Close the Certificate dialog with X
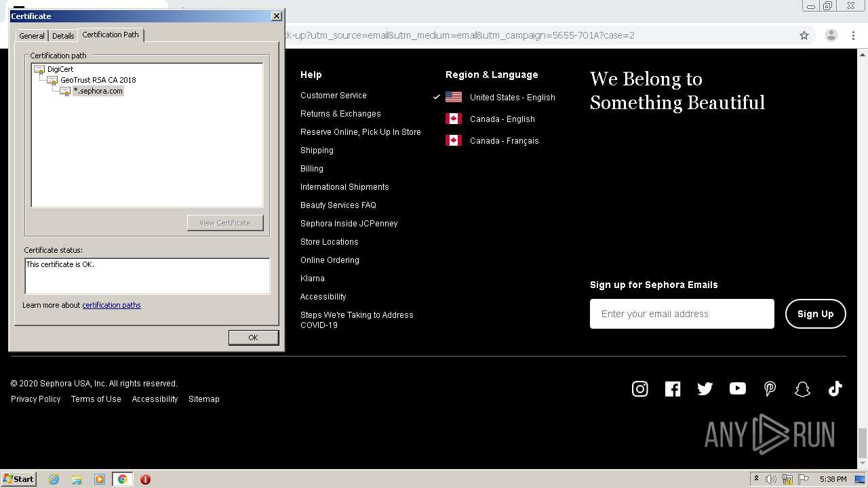The height and width of the screenshot is (488, 868). pos(276,16)
